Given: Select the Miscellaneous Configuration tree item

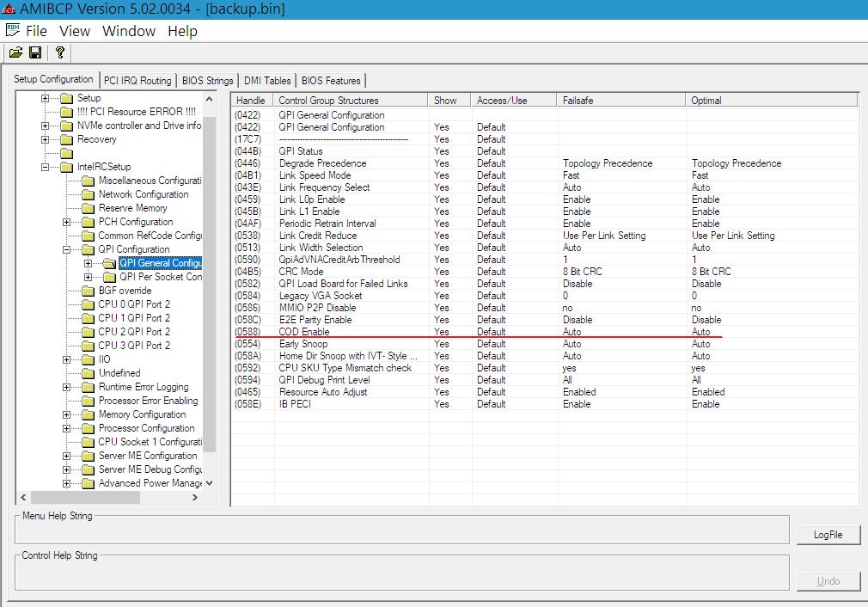Looking at the screenshot, I should point(150,181).
